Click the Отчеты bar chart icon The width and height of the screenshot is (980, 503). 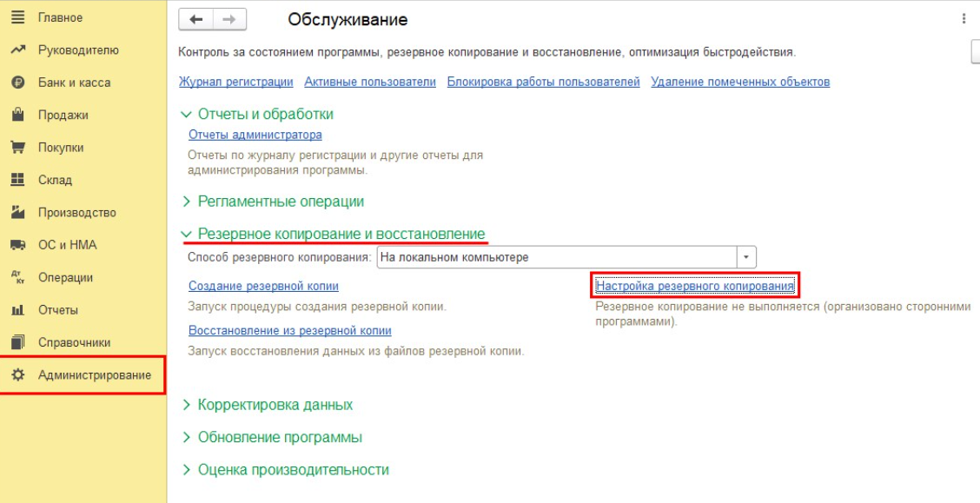[17, 310]
